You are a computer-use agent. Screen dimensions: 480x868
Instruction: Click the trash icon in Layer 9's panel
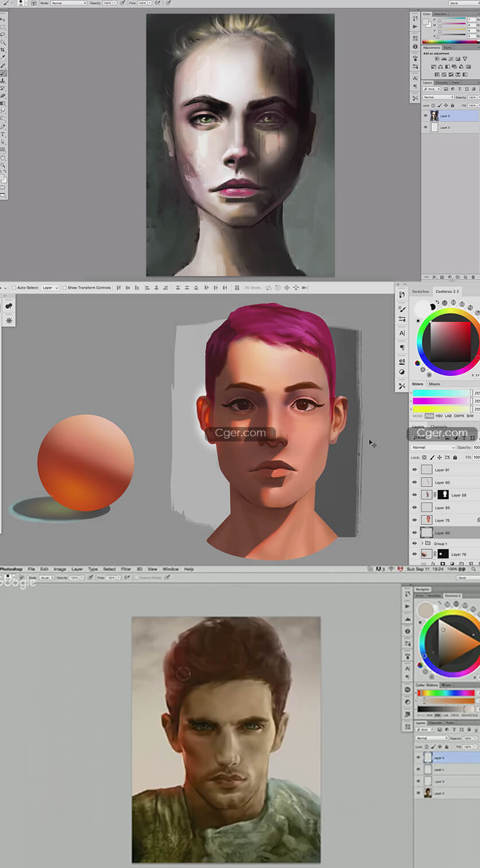pyautogui.click(x=472, y=277)
